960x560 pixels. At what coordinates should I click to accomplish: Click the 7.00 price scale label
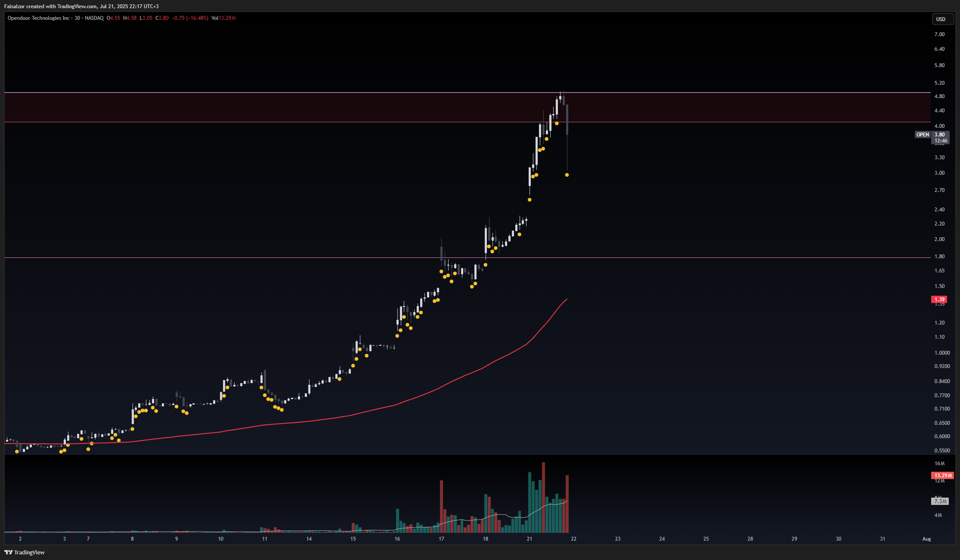[x=939, y=34]
